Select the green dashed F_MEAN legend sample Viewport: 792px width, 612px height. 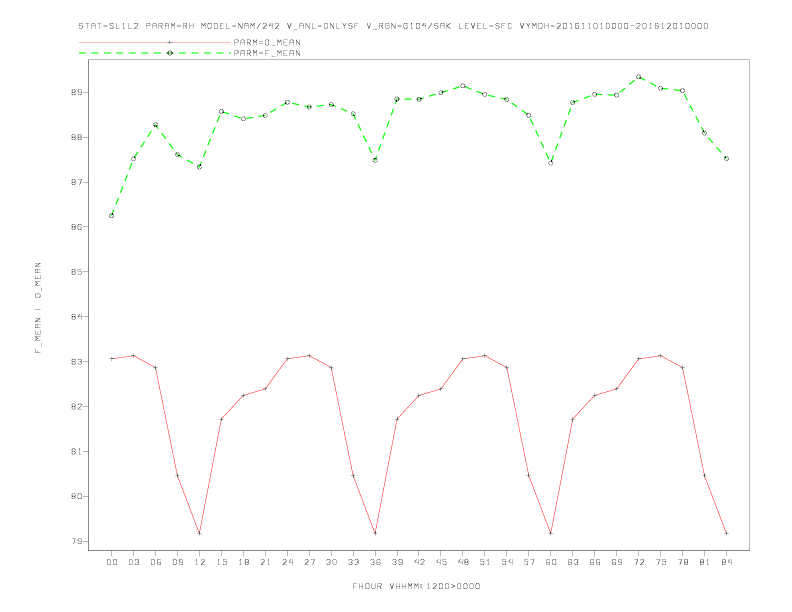[x=155, y=53]
